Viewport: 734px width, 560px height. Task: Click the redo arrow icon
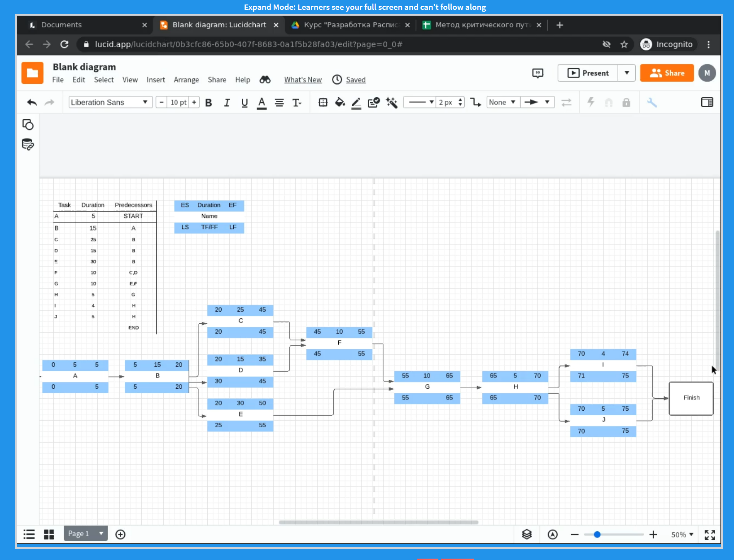(x=49, y=102)
